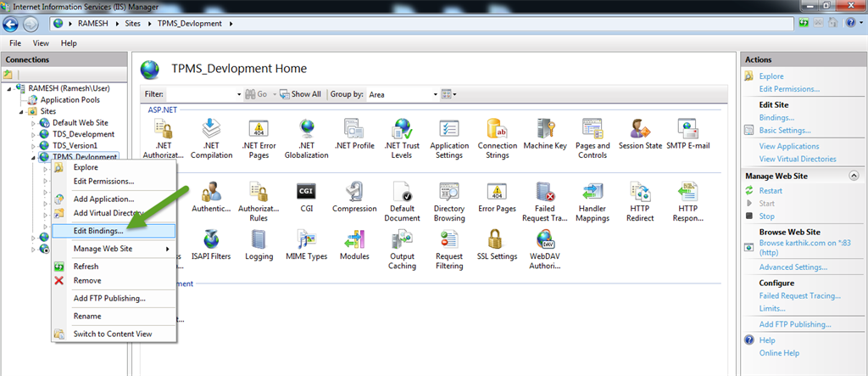
Task: Open the Modules feature icon
Action: (354, 245)
